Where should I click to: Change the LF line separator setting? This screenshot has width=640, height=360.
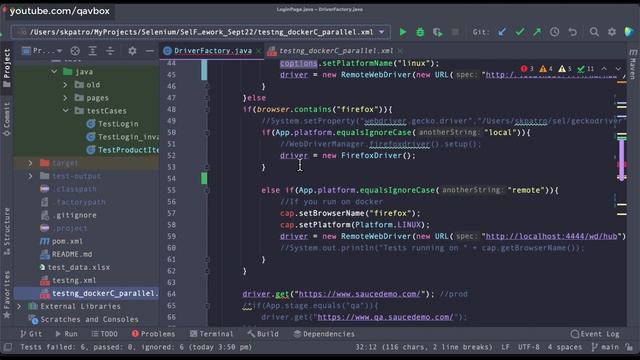[x=505, y=347]
